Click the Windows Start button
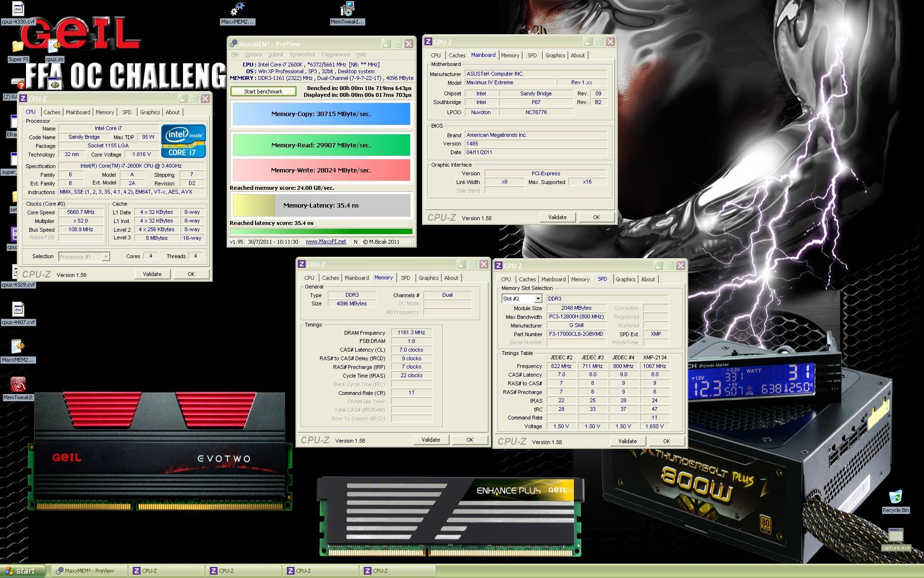924x578 pixels. [23, 571]
